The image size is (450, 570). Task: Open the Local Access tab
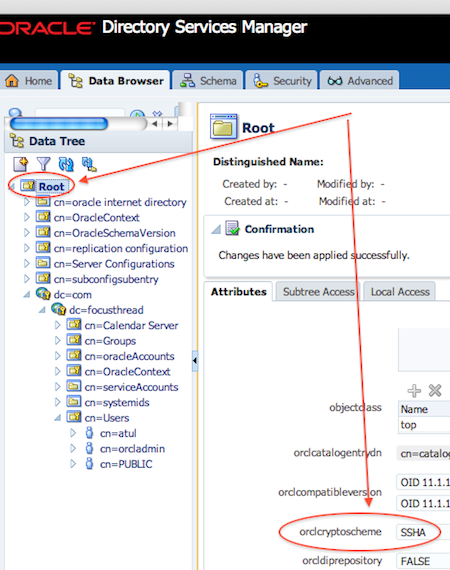[x=399, y=291]
